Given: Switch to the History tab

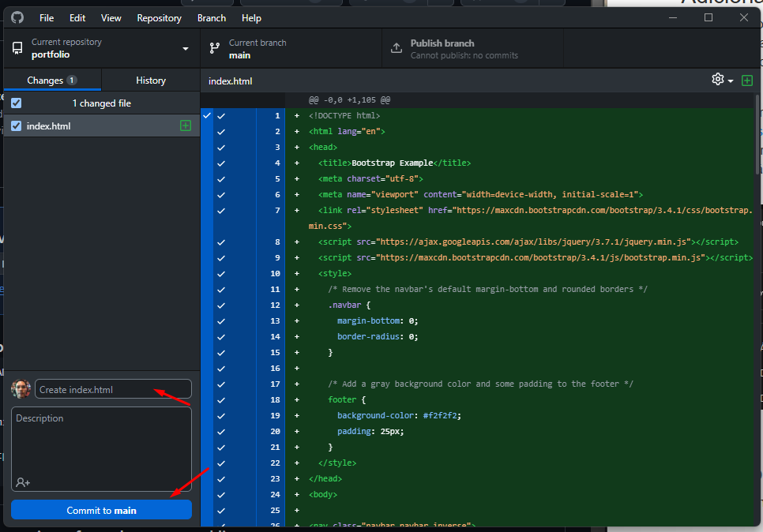Looking at the screenshot, I should pyautogui.click(x=151, y=80).
